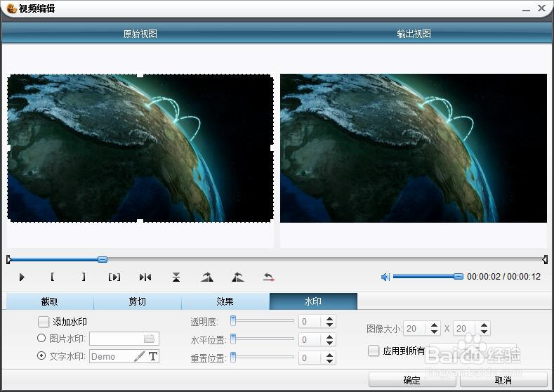Click the timeline playhead handle
The width and height of the screenshot is (554, 392).
(x=103, y=259)
